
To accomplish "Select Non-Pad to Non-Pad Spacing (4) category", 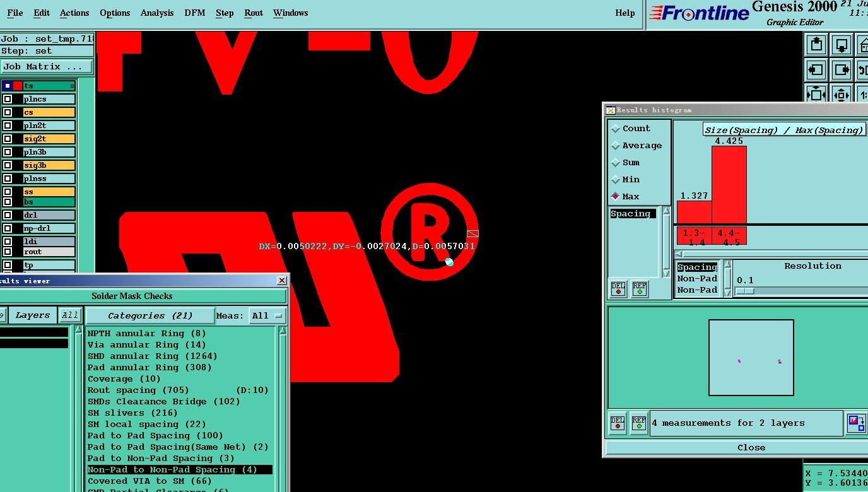I will pos(180,469).
